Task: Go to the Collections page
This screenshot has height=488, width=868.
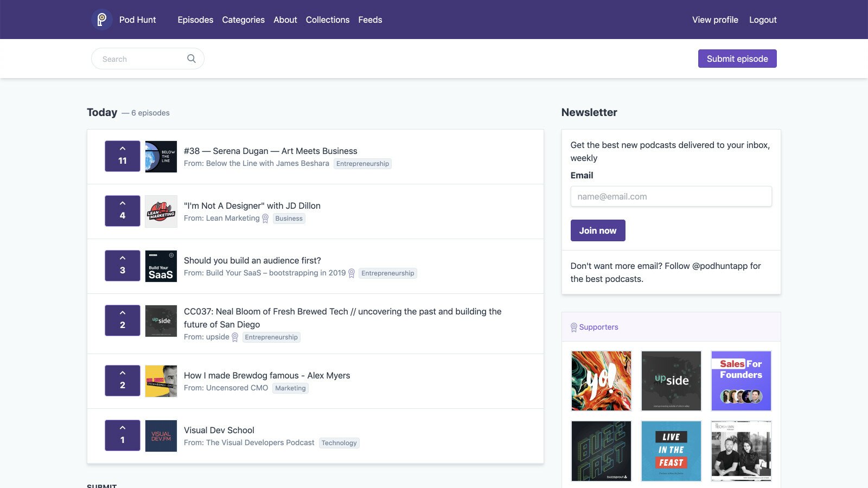Action: tap(327, 20)
